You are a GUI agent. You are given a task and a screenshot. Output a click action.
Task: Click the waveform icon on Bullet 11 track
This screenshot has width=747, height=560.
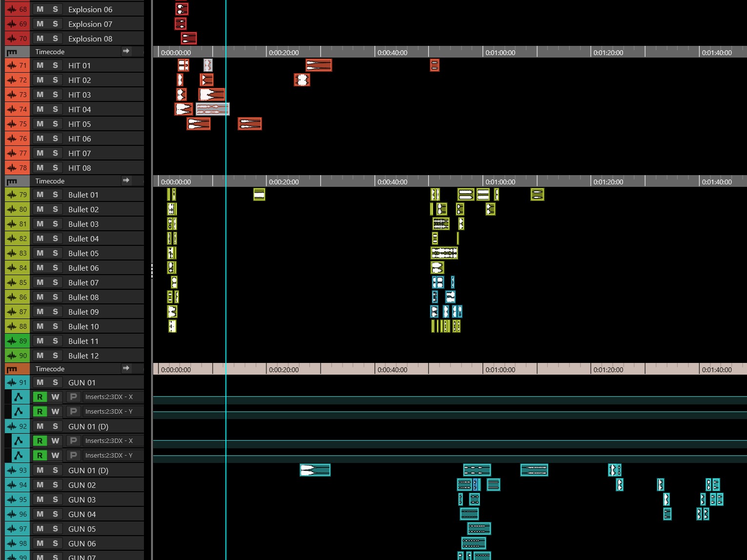coord(12,341)
